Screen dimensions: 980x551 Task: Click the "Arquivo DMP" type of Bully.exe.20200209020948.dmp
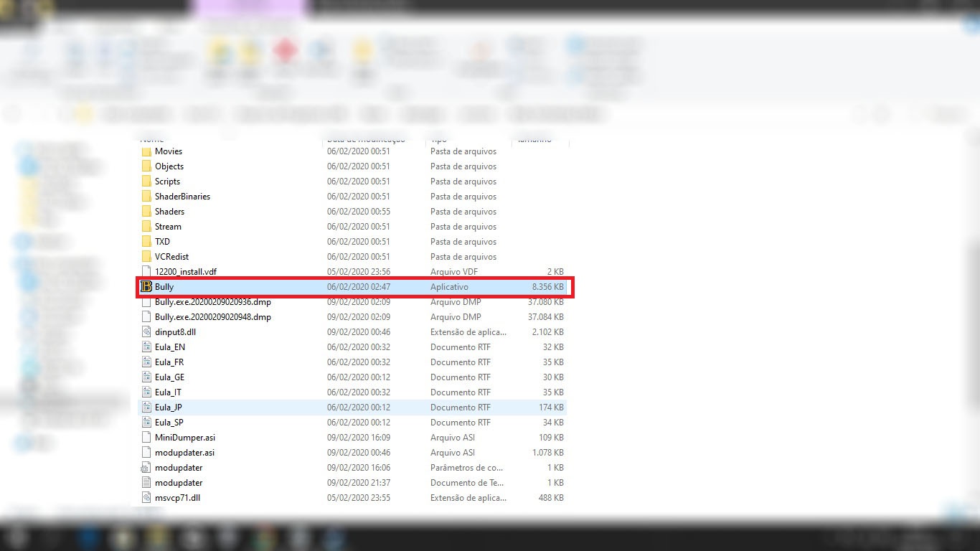pyautogui.click(x=456, y=317)
